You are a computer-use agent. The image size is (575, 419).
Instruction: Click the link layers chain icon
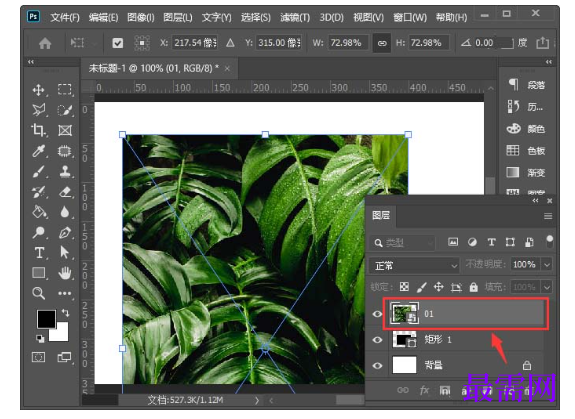click(403, 390)
